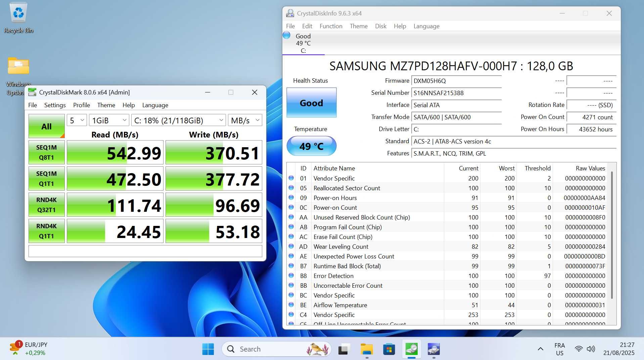Open the Windows Start menu
The width and height of the screenshot is (644, 360).
coord(208,349)
